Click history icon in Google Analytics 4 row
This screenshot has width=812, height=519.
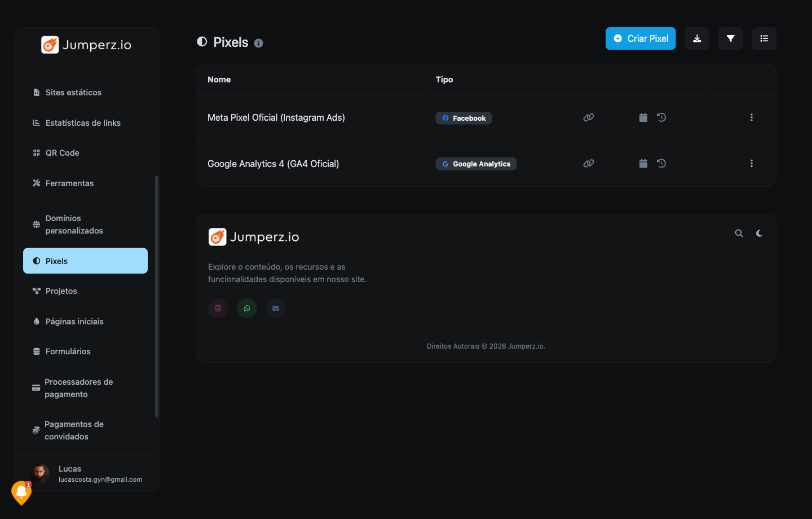(x=661, y=164)
